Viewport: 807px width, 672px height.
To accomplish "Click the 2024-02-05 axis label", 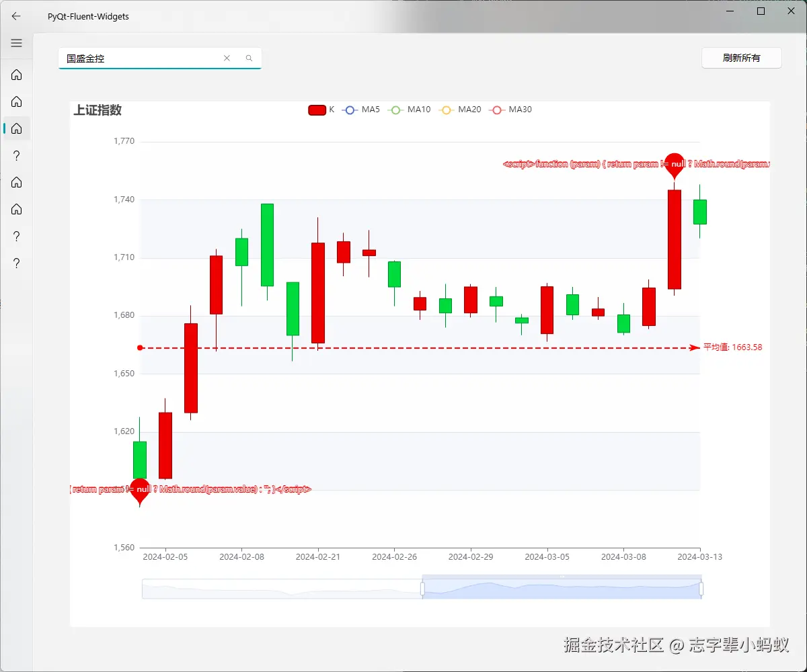I will (165, 557).
